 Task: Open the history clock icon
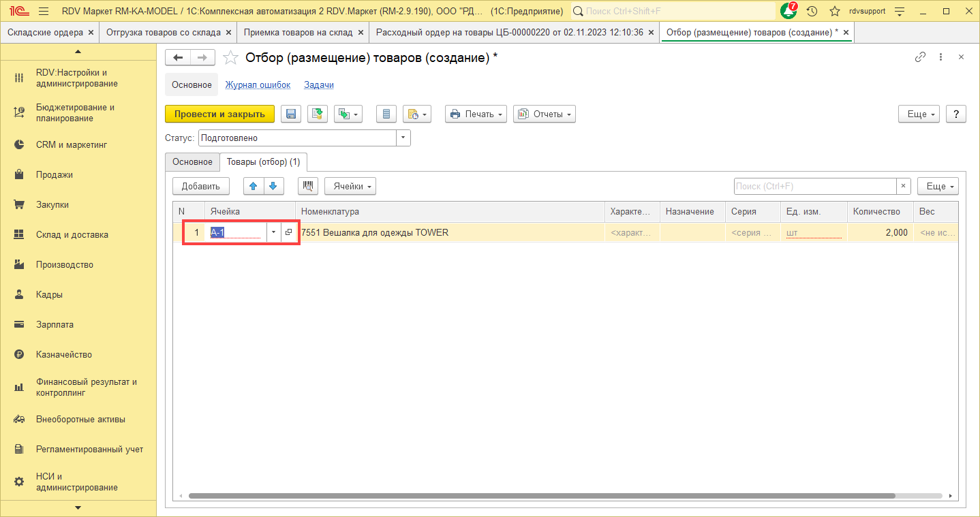point(812,12)
